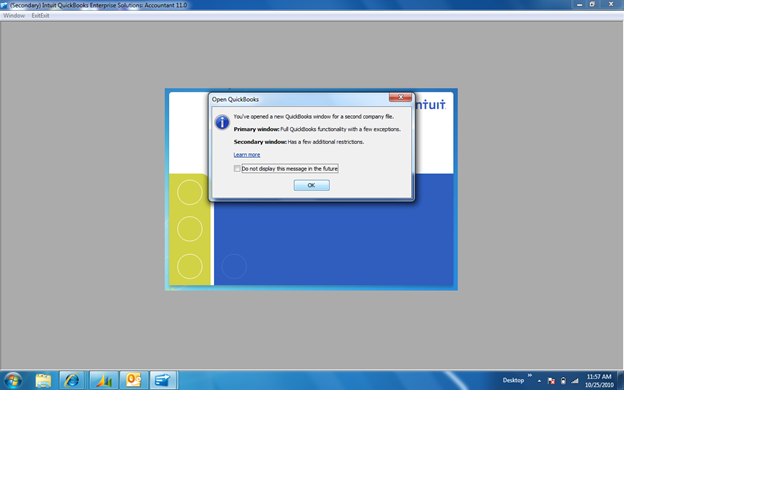Check 'Do not display this message in the future'
The height and width of the screenshot is (480, 768).
click(x=237, y=168)
